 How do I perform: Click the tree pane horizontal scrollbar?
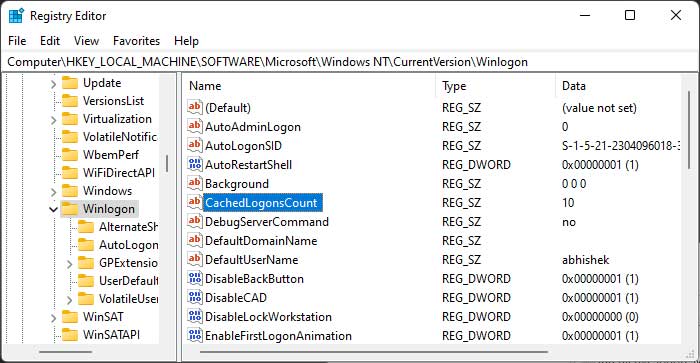point(66,352)
